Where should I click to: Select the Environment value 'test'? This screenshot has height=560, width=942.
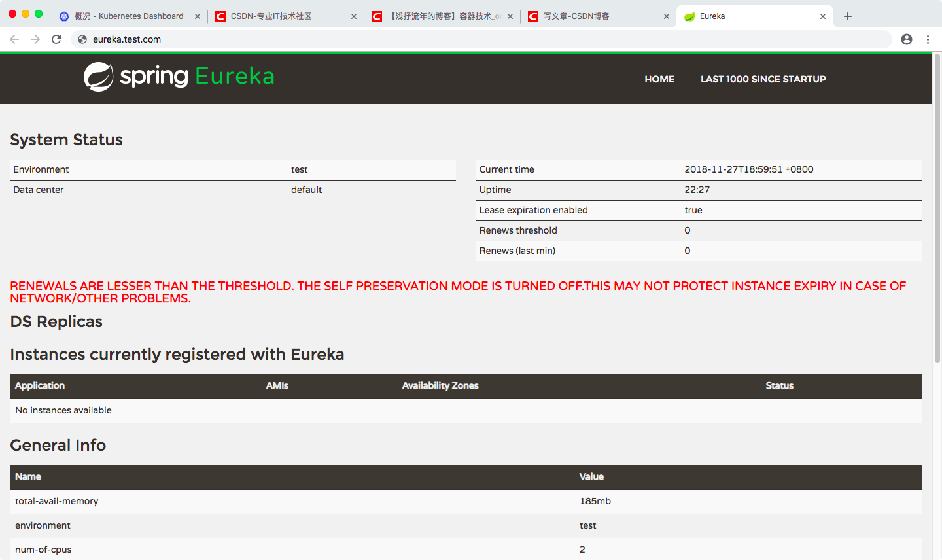click(x=300, y=169)
